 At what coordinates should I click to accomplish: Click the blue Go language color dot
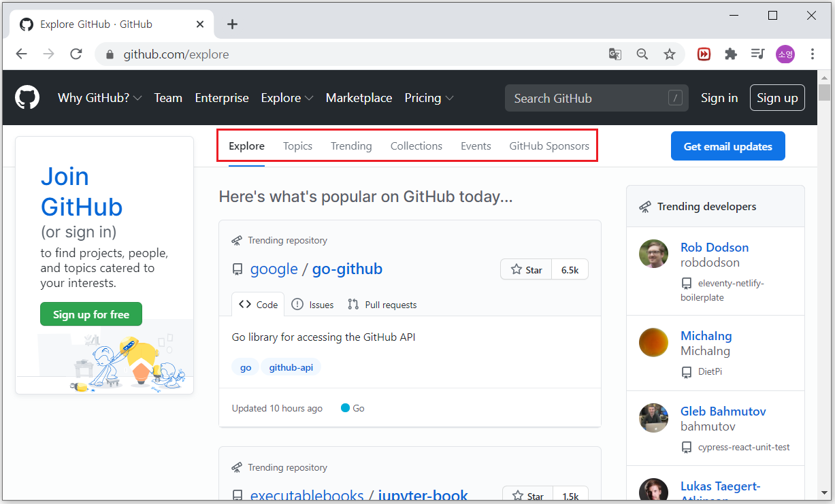pyautogui.click(x=345, y=408)
